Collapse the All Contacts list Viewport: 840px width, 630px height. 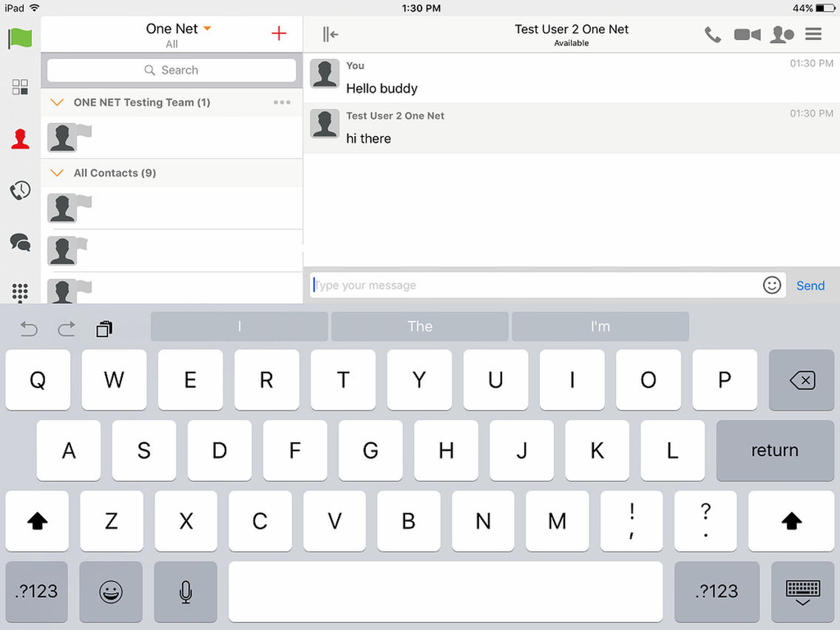56,172
